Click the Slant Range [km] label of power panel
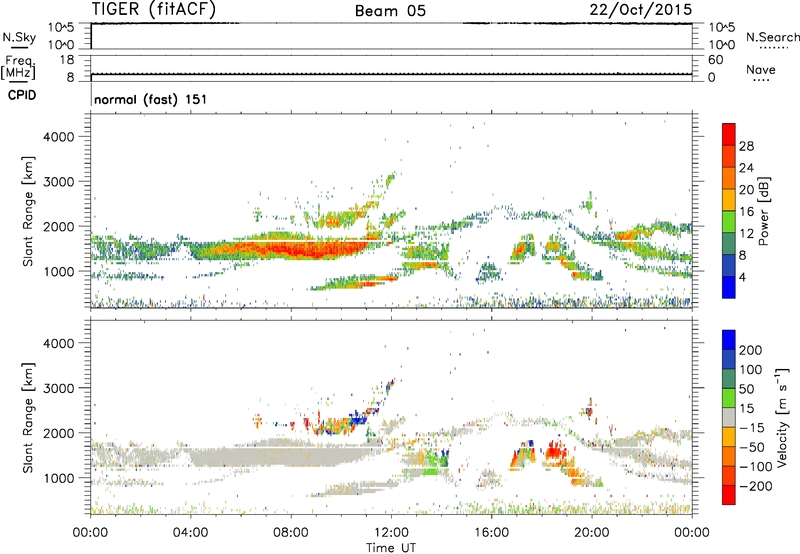Viewport: 800px width, 554px height. (x=28, y=212)
